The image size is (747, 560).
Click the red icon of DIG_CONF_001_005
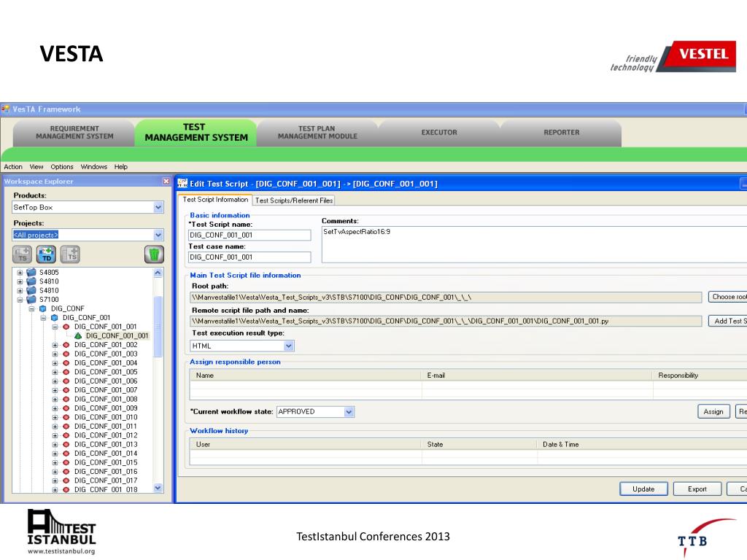point(66,372)
